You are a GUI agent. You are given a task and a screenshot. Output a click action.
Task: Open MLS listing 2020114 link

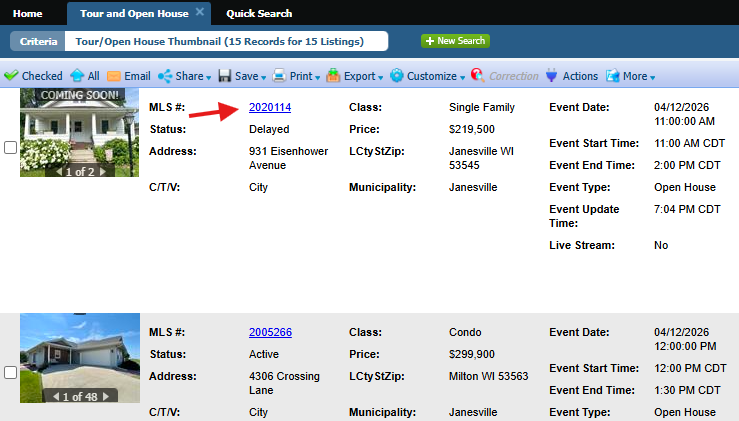tap(270, 107)
